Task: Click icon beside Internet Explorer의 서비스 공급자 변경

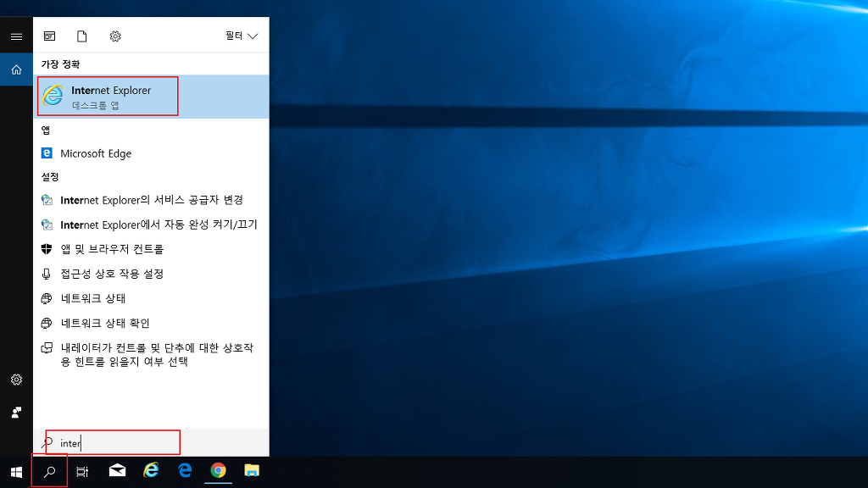Action: (47, 200)
